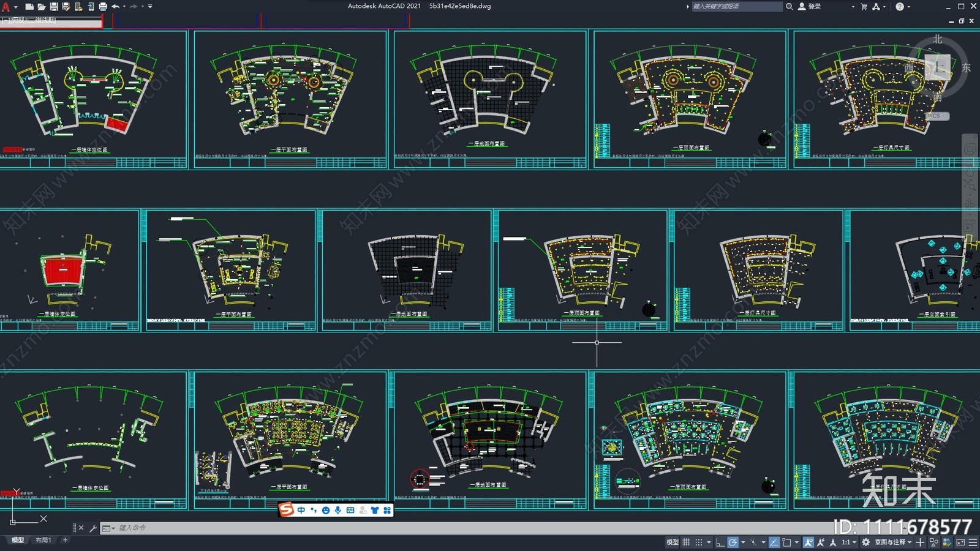
Task: Click the 模型 space button in status bar
Action: click(x=672, y=542)
